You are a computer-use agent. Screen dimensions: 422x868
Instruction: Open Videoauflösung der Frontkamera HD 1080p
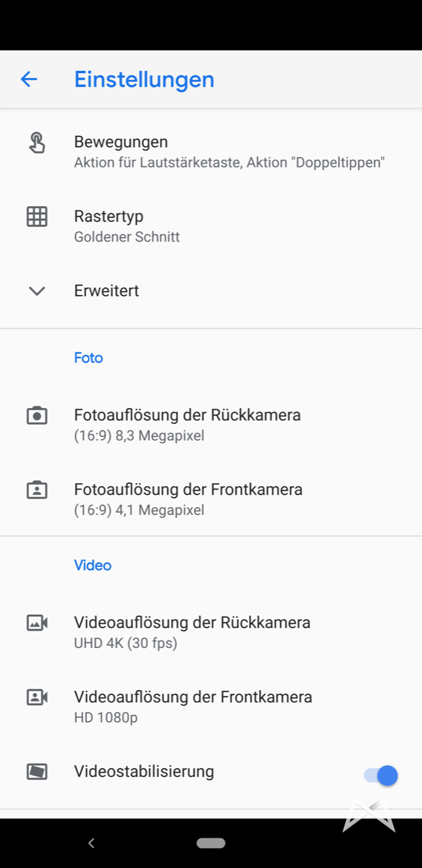click(x=211, y=707)
